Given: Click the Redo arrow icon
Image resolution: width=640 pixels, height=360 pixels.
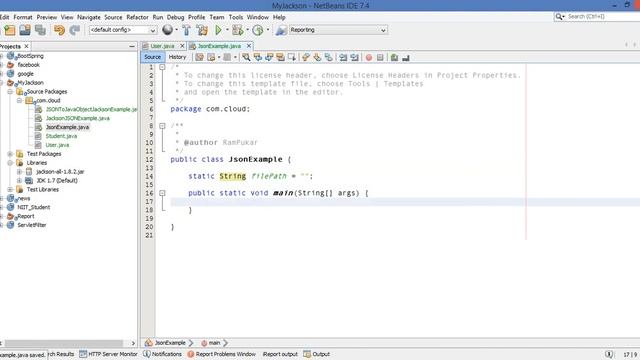Looking at the screenshot, I should click(x=75, y=30).
